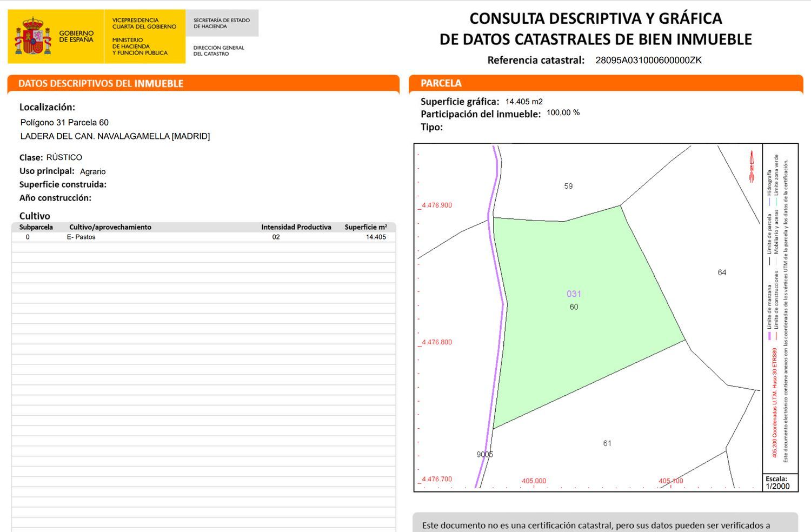Click the Secretaría de Estado de Hacienda box
811x532 pixels.
tap(222, 23)
